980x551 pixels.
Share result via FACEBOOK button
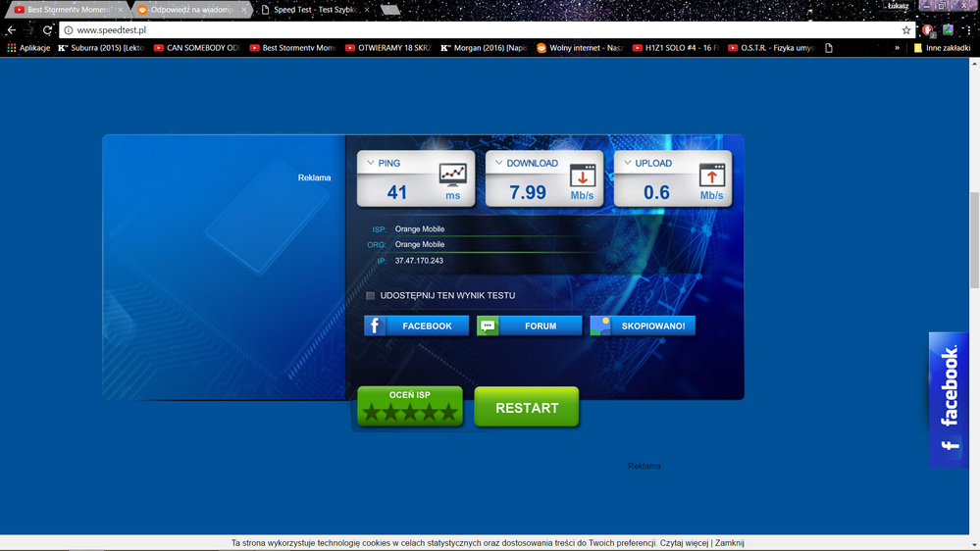click(x=416, y=326)
